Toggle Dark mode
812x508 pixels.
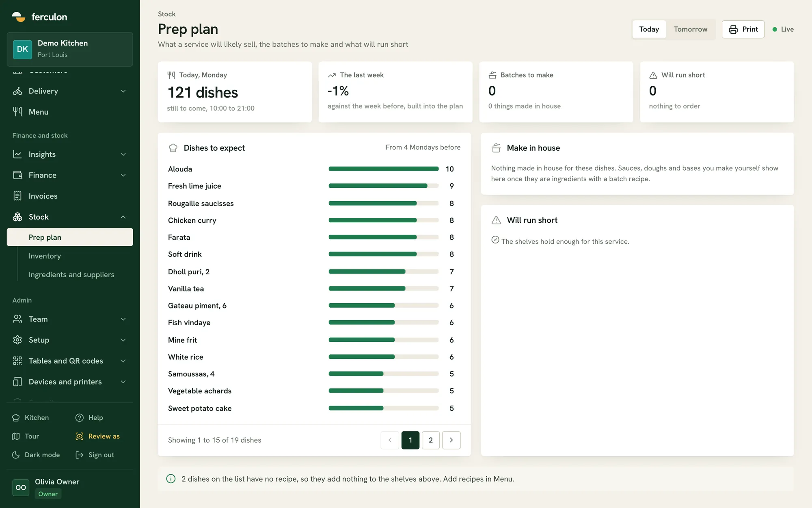click(36, 455)
